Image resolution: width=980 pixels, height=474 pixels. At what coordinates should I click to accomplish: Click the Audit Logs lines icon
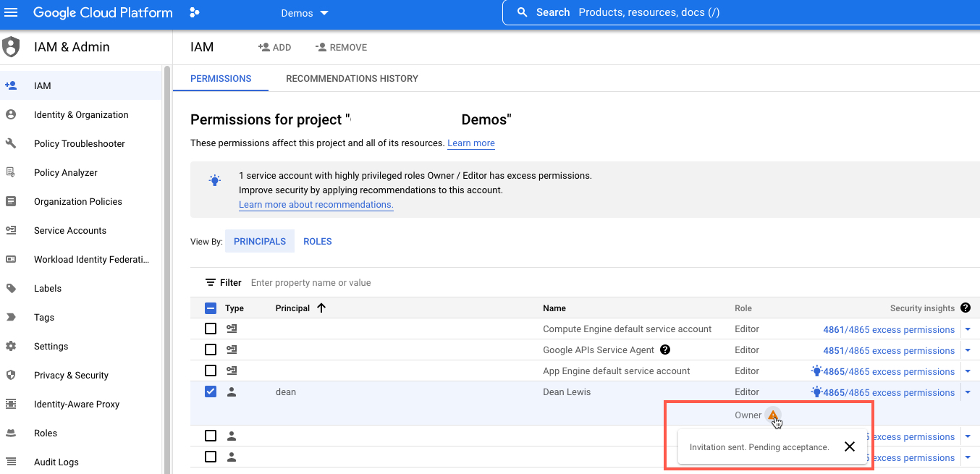[x=11, y=462]
